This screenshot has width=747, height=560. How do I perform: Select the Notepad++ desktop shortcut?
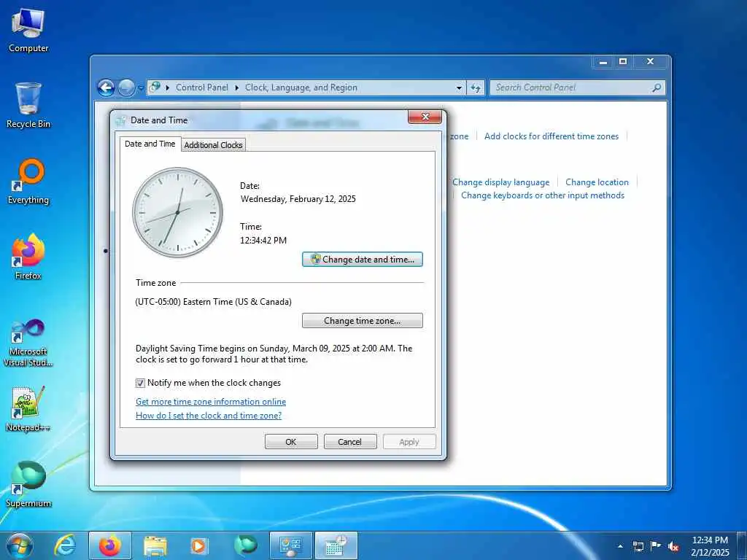click(x=28, y=408)
